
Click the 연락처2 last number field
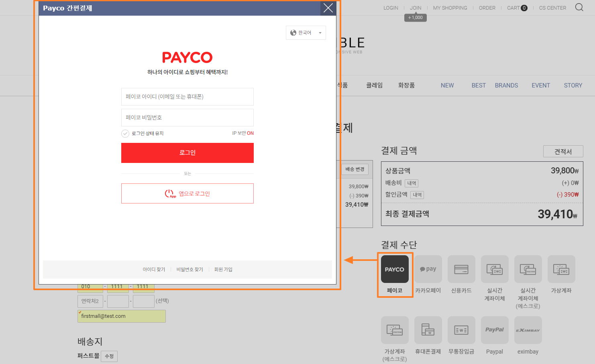pyautogui.click(x=144, y=301)
